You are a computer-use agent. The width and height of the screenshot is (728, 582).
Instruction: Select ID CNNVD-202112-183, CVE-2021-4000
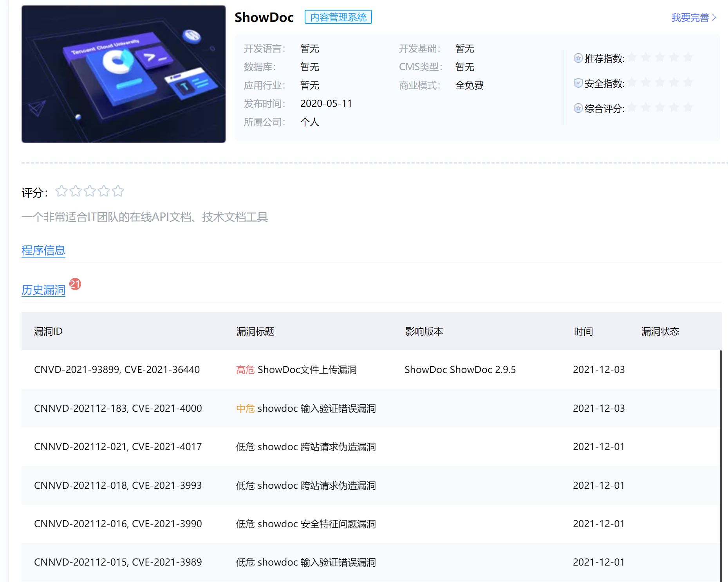[118, 409]
